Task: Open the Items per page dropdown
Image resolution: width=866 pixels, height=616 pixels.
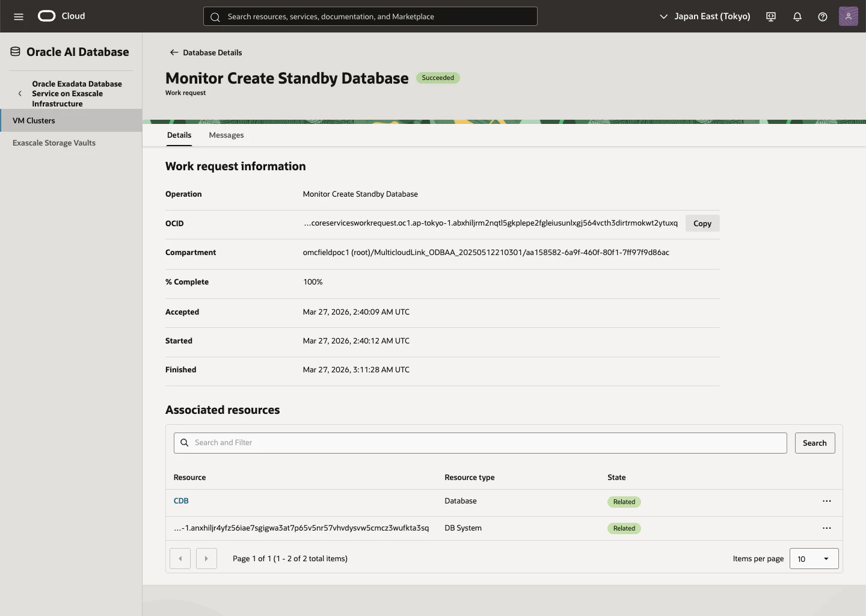Action: pos(814,559)
